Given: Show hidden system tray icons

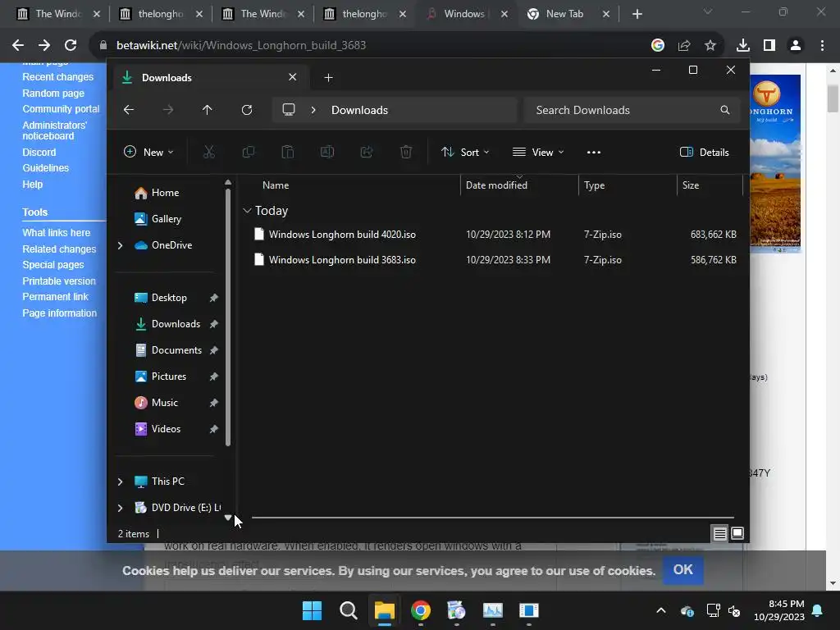Looking at the screenshot, I should [x=661, y=610].
